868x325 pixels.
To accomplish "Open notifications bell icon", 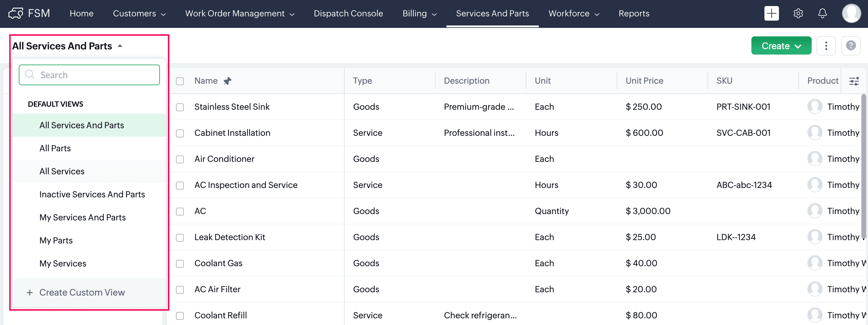I will pos(822,13).
